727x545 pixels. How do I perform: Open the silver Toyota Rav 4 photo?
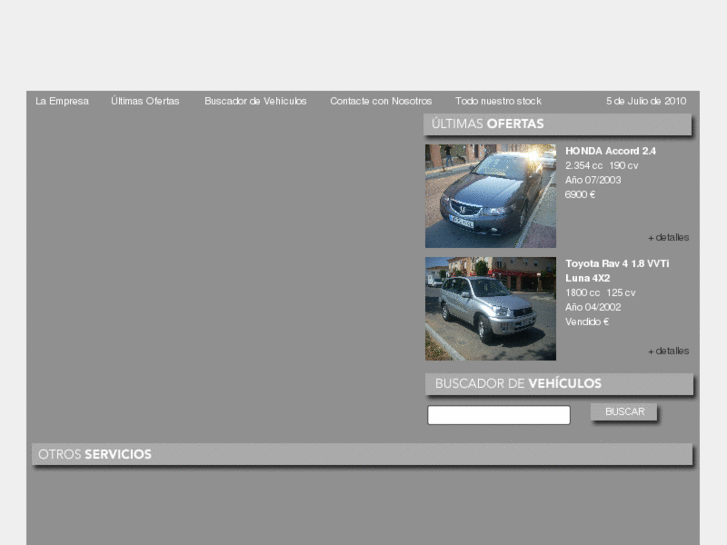[490, 308]
